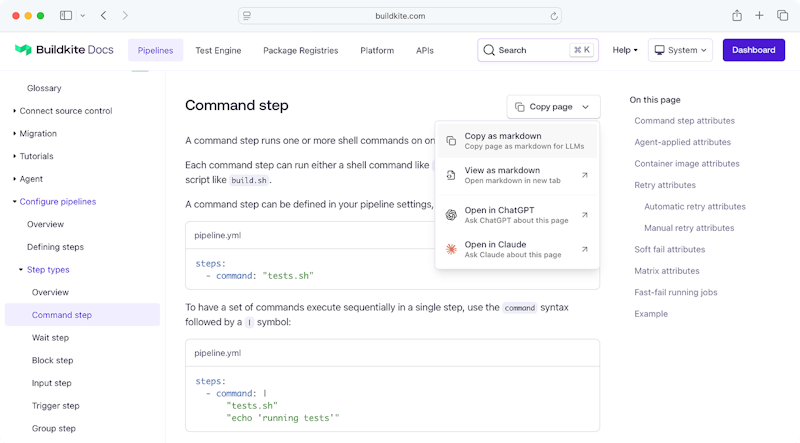Switch to the Test Engine tab
This screenshot has width=800, height=443.
click(218, 50)
